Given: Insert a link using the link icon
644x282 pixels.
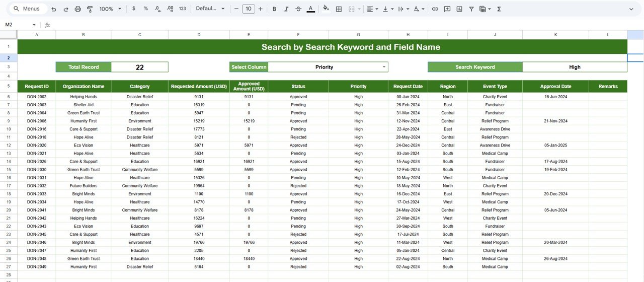Looking at the screenshot, I should 435,9.
